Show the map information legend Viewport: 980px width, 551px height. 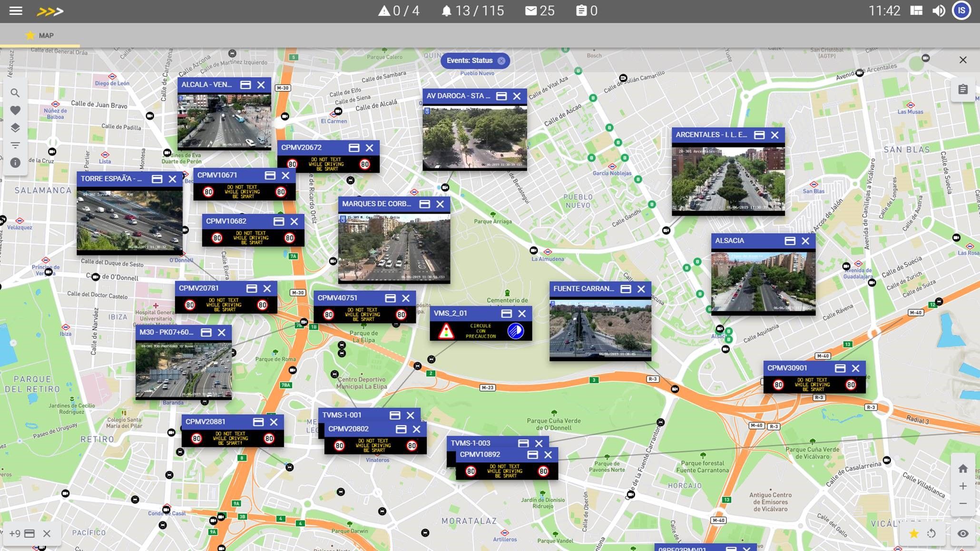[15, 163]
